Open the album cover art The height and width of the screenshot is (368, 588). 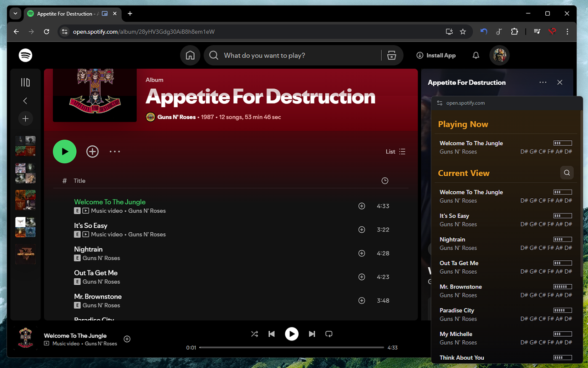pyautogui.click(x=95, y=95)
